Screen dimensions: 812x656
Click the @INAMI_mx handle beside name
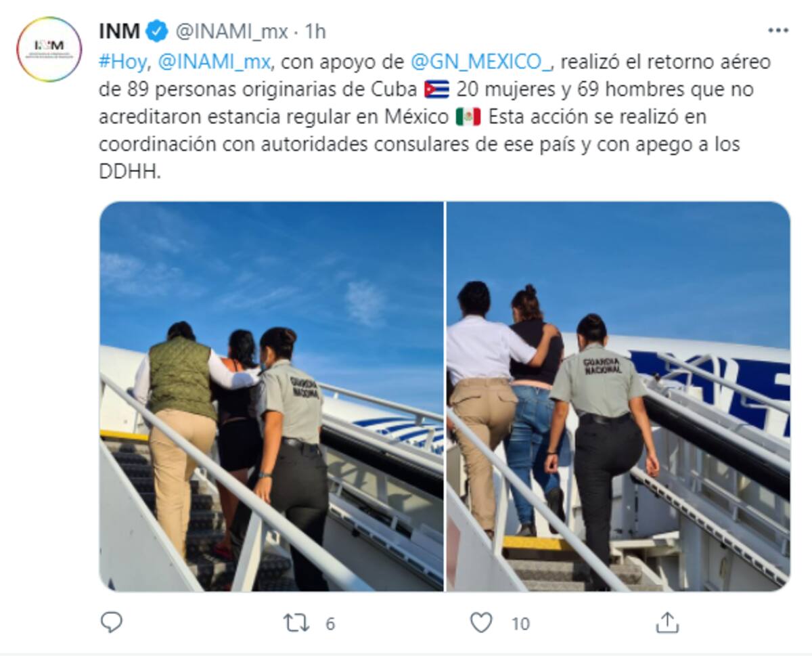click(x=232, y=31)
